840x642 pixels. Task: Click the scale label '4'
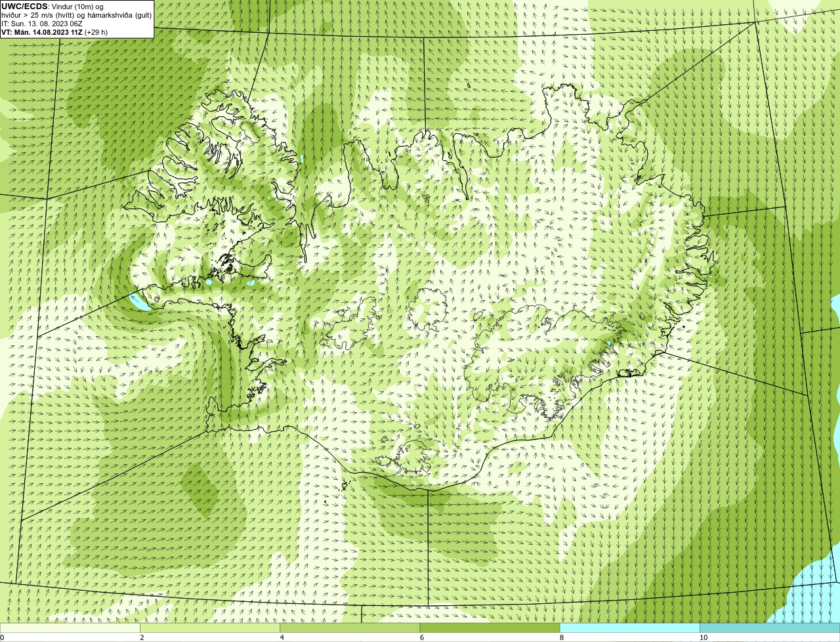tap(282, 637)
